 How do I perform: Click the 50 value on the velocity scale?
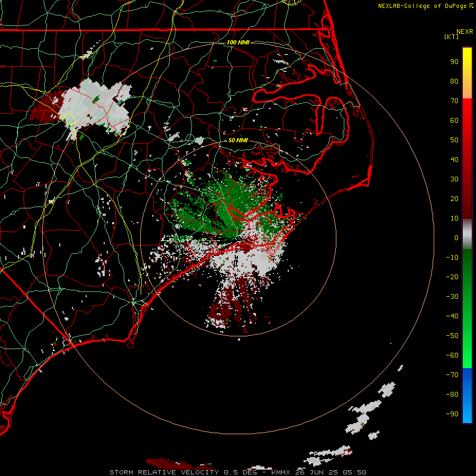454,140
